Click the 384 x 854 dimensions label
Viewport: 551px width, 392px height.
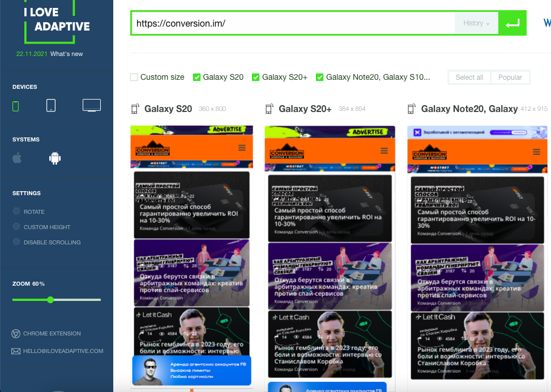[x=352, y=109]
